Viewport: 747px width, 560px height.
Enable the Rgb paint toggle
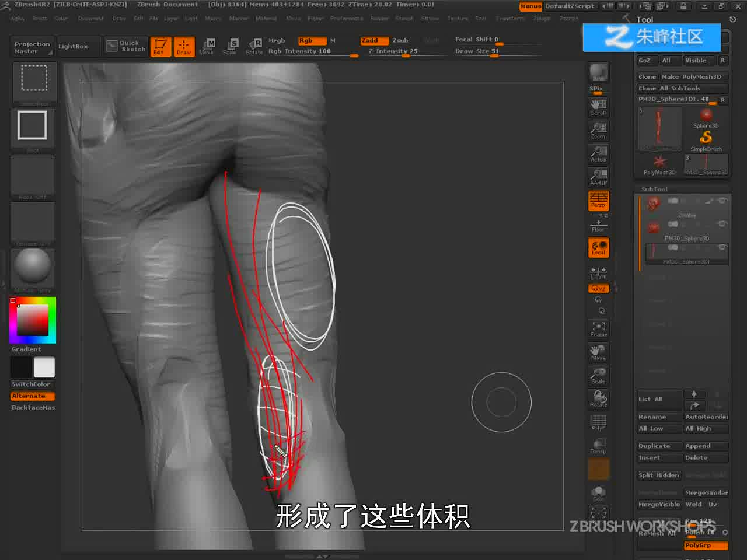[312, 41]
